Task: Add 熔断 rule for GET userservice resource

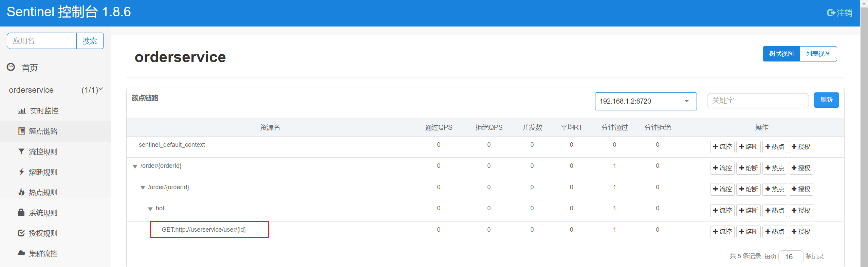Action: (748, 232)
